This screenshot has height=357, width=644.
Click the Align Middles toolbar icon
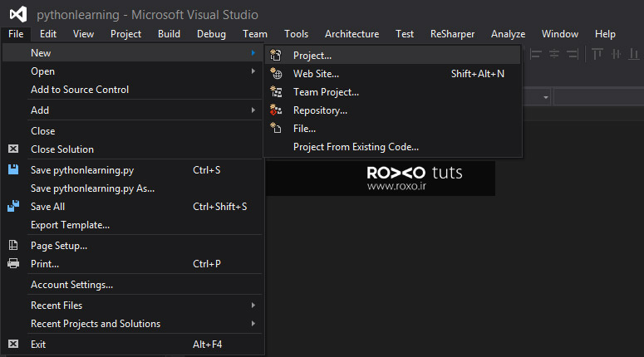point(616,54)
